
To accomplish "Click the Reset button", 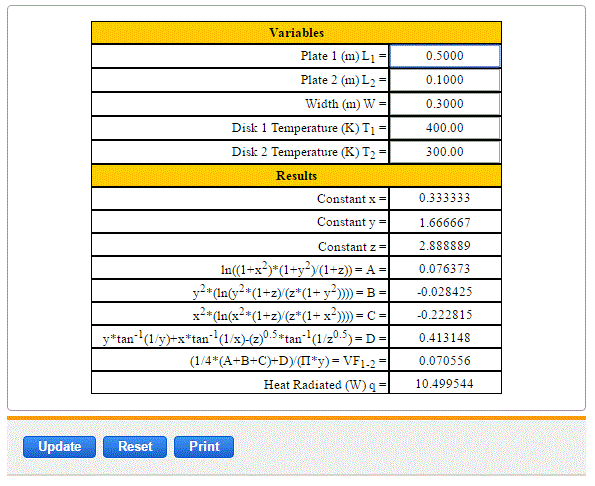I will coord(135,447).
